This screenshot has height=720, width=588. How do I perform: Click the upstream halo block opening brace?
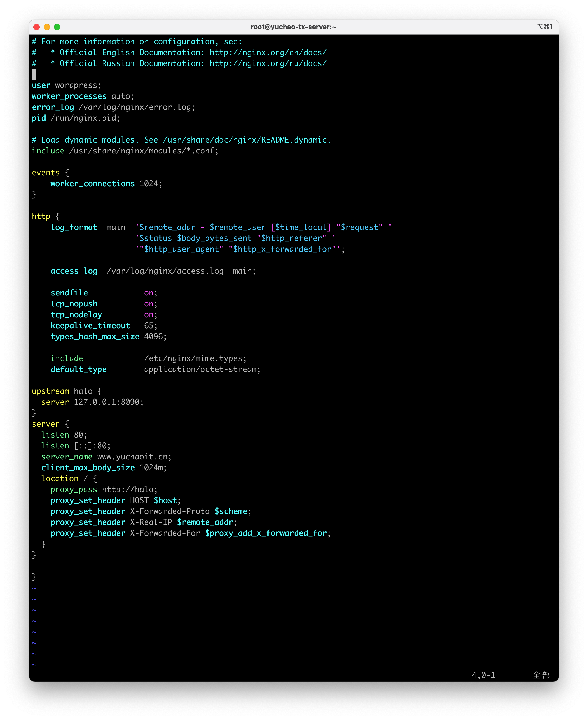pos(100,391)
